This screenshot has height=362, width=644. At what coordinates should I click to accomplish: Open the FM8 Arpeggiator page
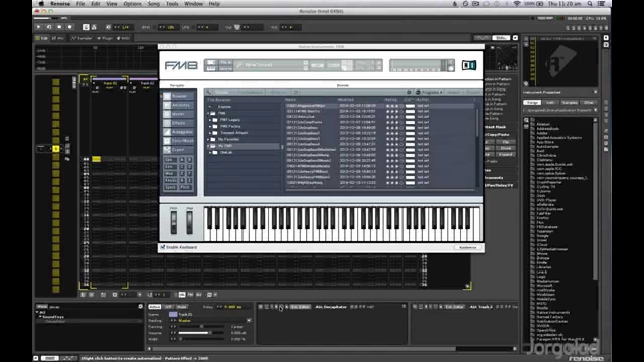(179, 132)
